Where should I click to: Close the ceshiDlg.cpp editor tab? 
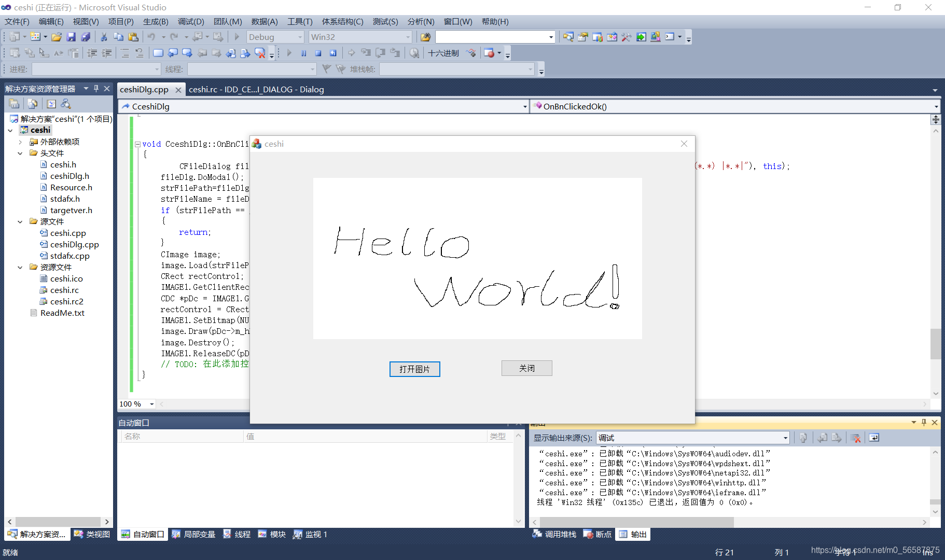pyautogui.click(x=178, y=90)
